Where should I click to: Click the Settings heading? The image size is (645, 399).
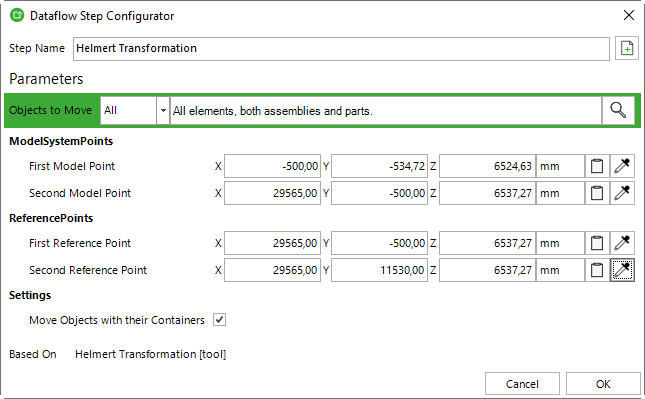(x=30, y=295)
